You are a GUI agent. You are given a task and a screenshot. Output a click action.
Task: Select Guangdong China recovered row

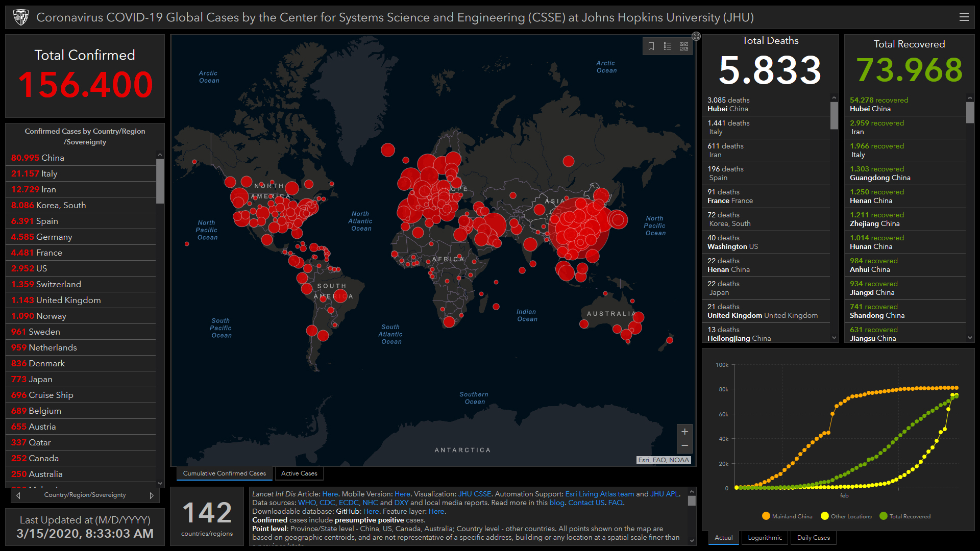[x=905, y=173]
